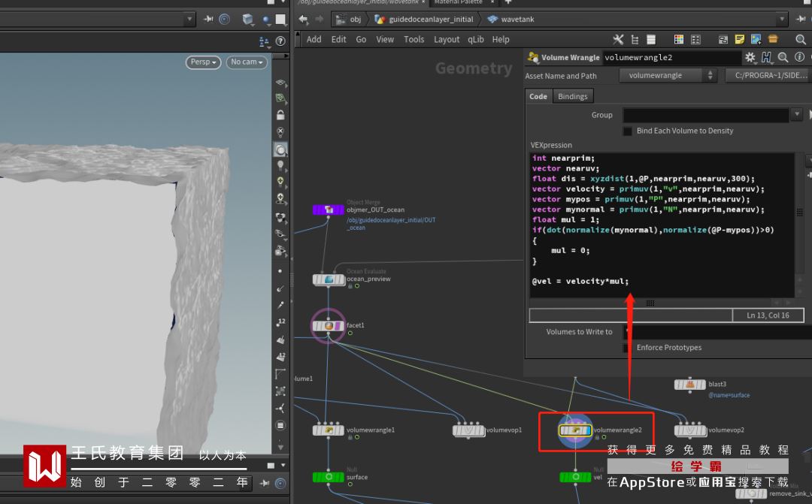Click the network editor search icon

click(801, 39)
